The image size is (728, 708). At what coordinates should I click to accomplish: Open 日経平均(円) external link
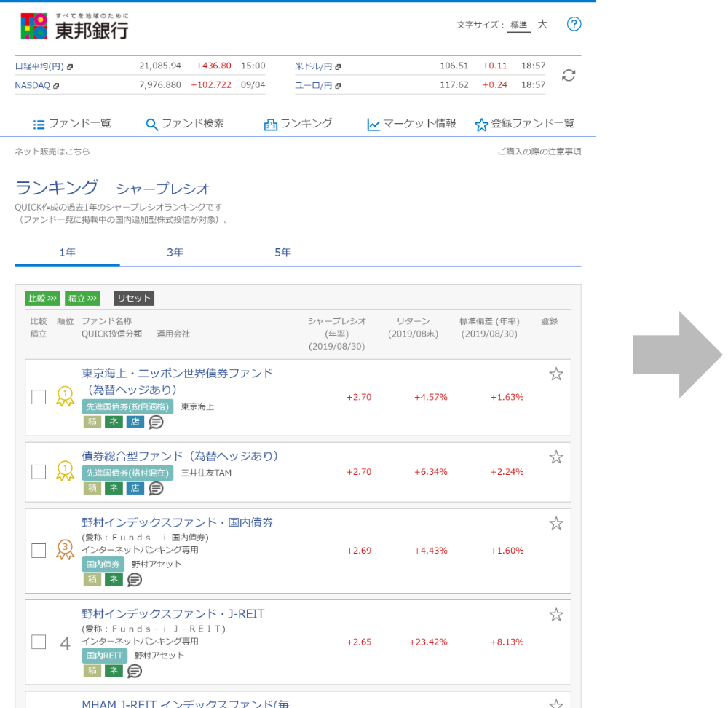pyautogui.click(x=44, y=66)
